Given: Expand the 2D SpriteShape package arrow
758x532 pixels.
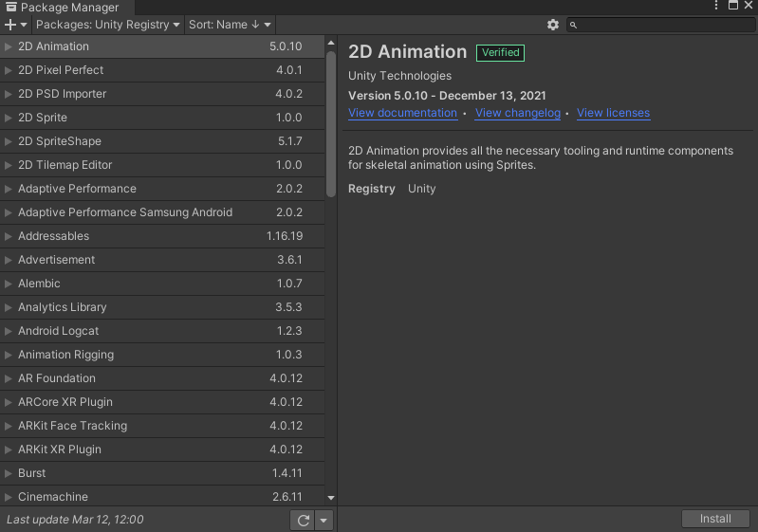Looking at the screenshot, I should click(8, 141).
